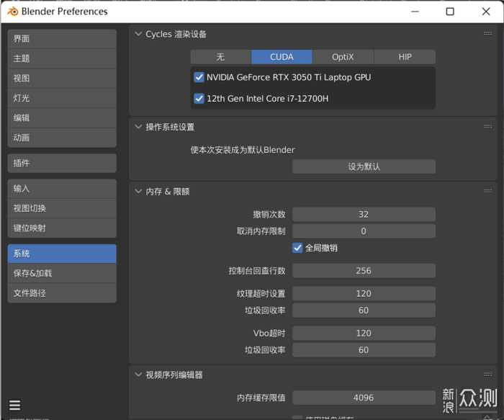Click the 操作系统设置 panel grip icon
Screen dimensions: 504x420
click(x=487, y=127)
